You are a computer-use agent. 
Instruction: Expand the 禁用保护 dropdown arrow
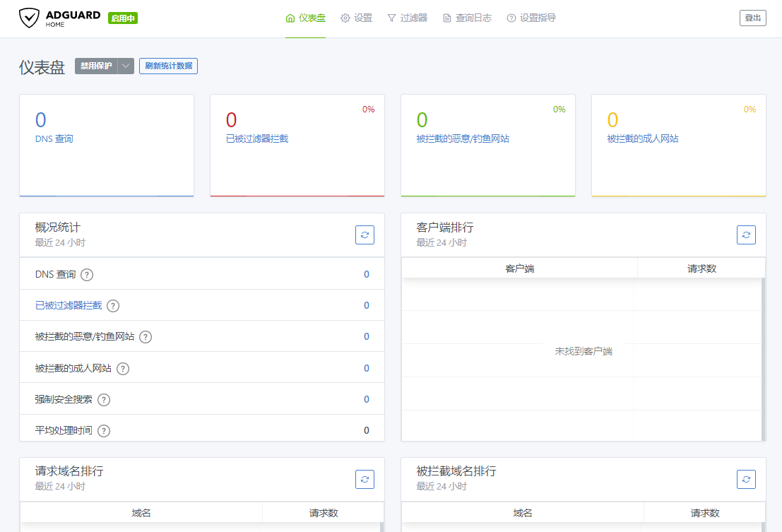tap(126, 66)
